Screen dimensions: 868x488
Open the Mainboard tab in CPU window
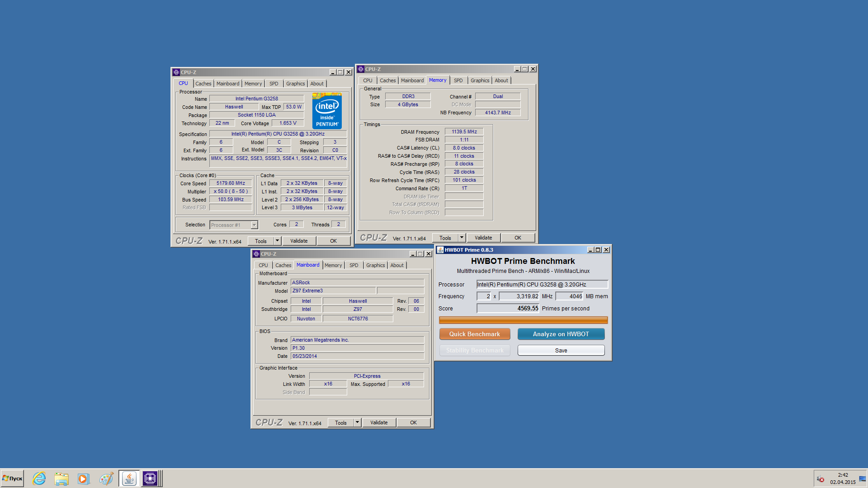(x=228, y=84)
